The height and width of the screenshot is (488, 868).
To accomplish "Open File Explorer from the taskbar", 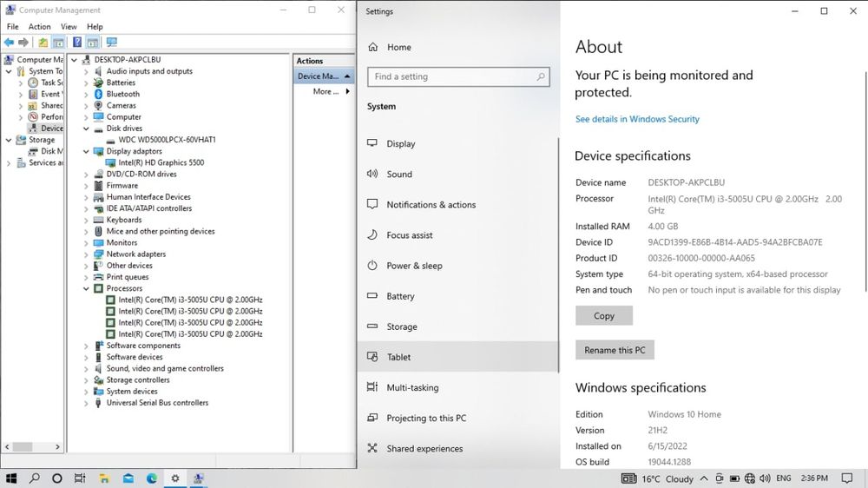I will coord(104,478).
